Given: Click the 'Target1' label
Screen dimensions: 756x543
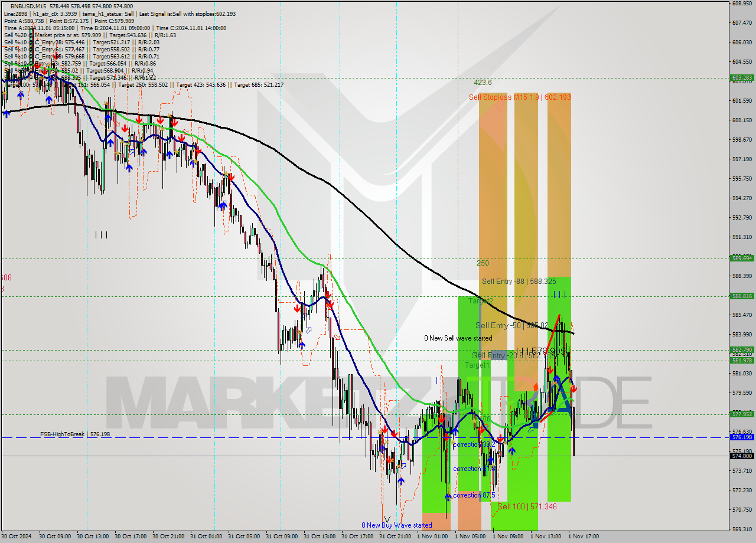Looking at the screenshot, I should pos(477,365).
